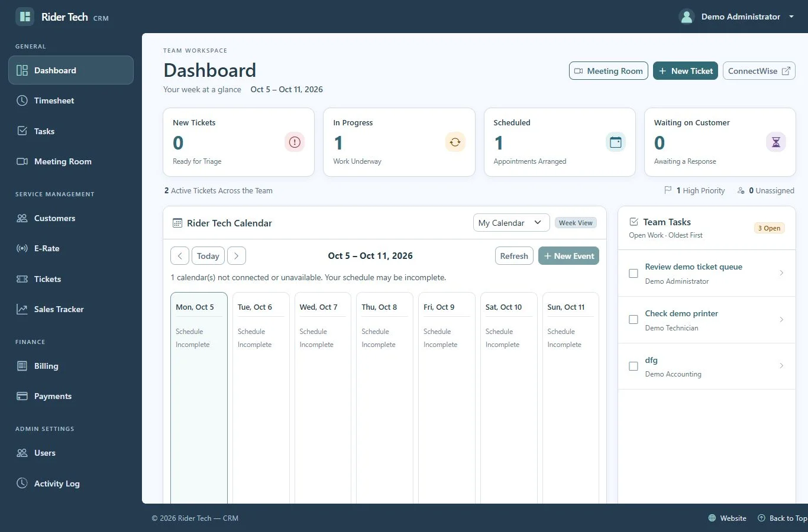Screen dimensions: 808x532
Task: Open Meeting Room from the header button
Action: 609,71
